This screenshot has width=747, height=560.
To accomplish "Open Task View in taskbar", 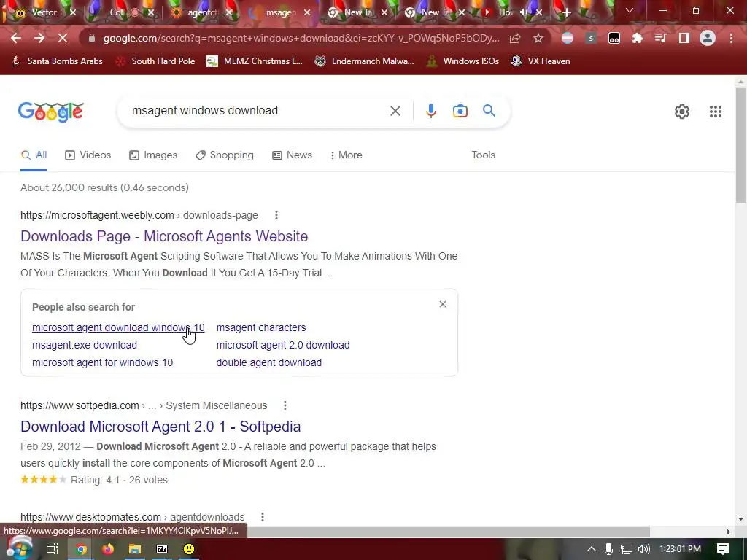I will tap(53, 549).
